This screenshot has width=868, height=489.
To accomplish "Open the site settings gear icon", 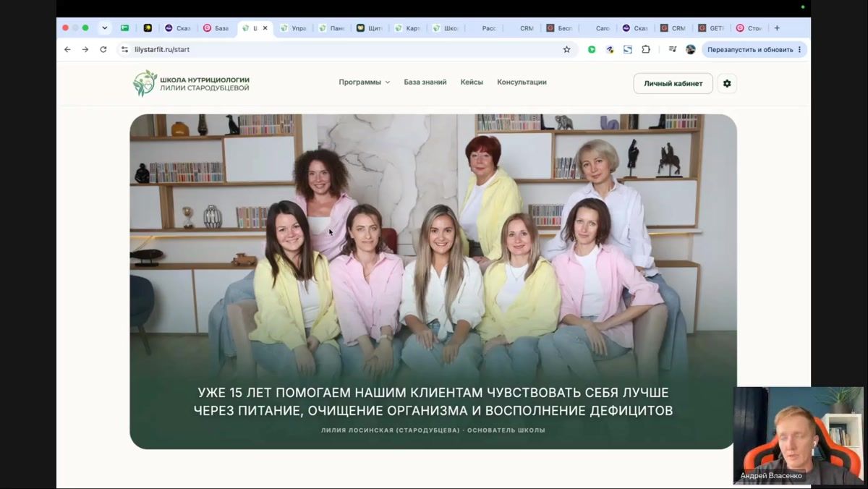I will coord(727,83).
